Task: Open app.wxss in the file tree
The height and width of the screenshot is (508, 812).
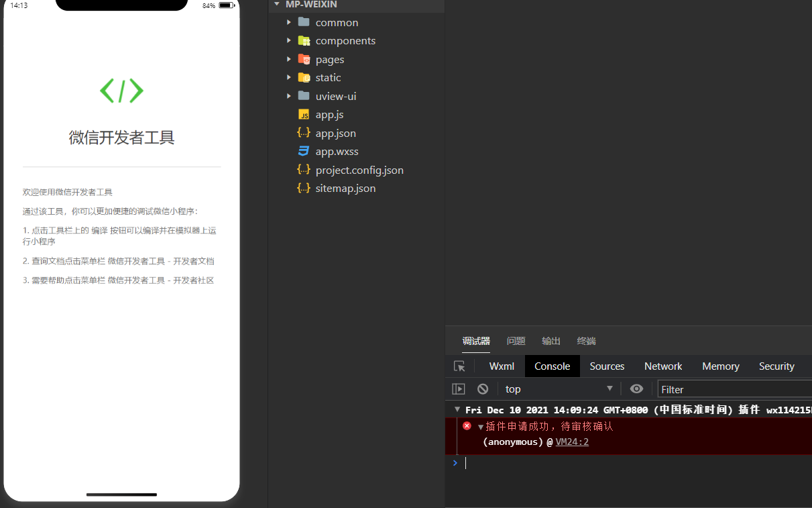Action: pyautogui.click(x=337, y=151)
